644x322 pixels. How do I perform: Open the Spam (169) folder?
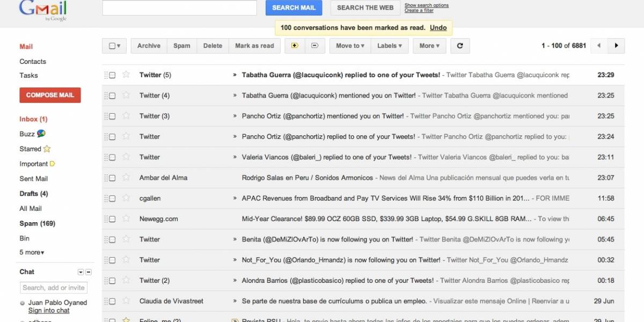[x=37, y=224]
